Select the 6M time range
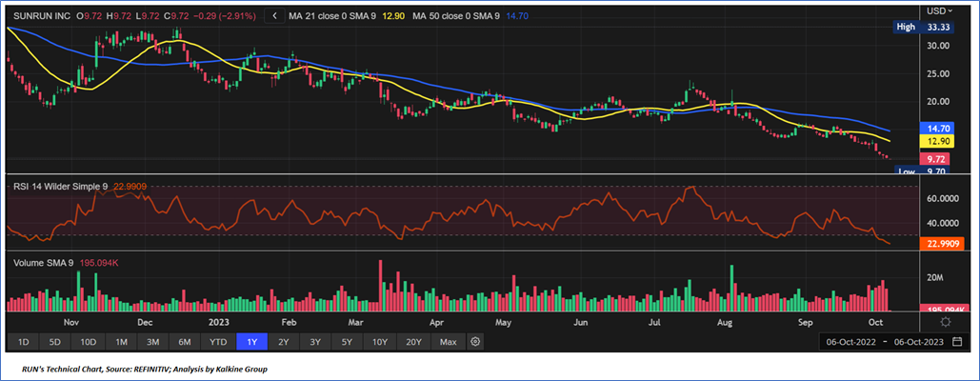Viewport: 980px width, 381px height. tap(185, 342)
